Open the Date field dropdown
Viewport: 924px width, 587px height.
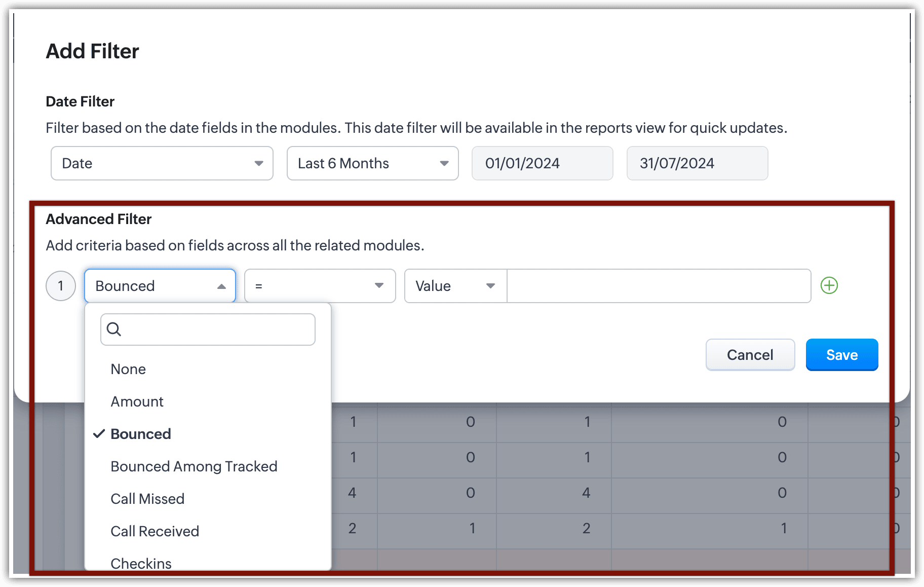click(x=162, y=163)
